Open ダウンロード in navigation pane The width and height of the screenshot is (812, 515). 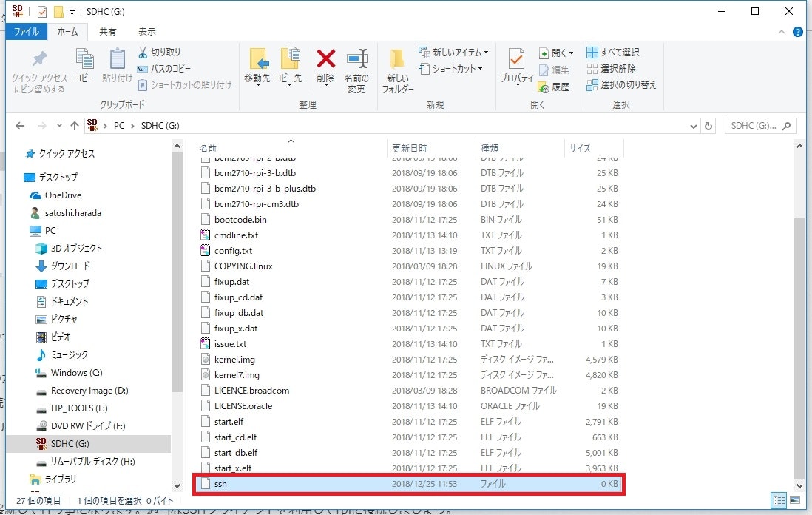(x=70, y=266)
